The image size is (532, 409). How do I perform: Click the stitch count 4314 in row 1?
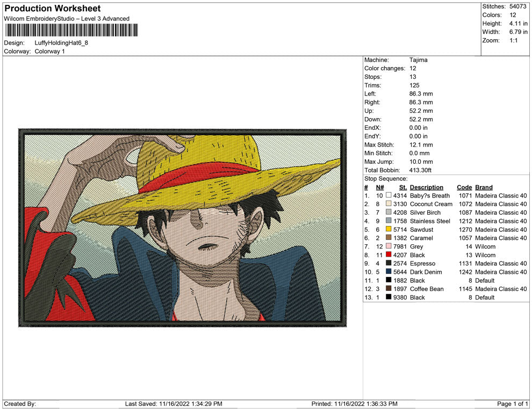click(400, 195)
